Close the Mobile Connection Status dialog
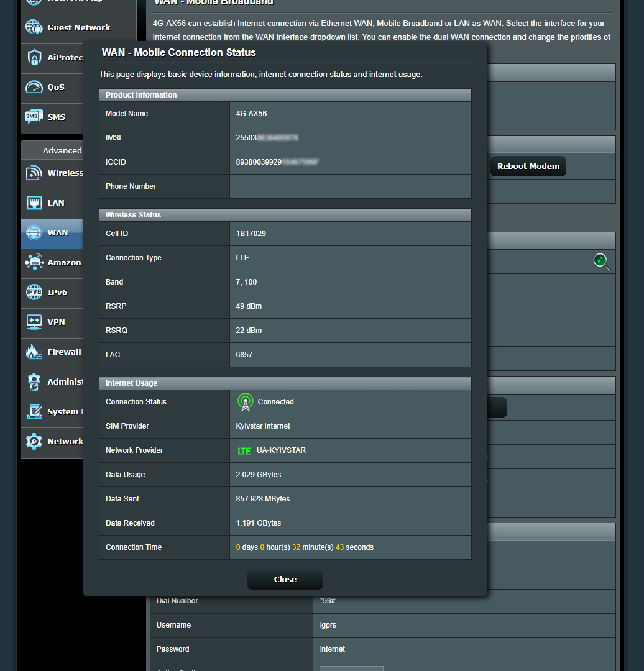Screen dimensions: 644x671 (x=285, y=580)
